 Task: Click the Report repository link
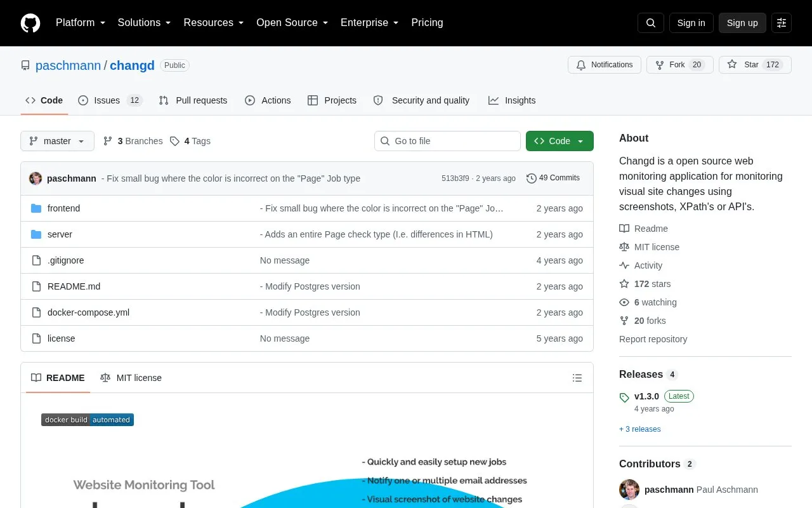(x=653, y=339)
